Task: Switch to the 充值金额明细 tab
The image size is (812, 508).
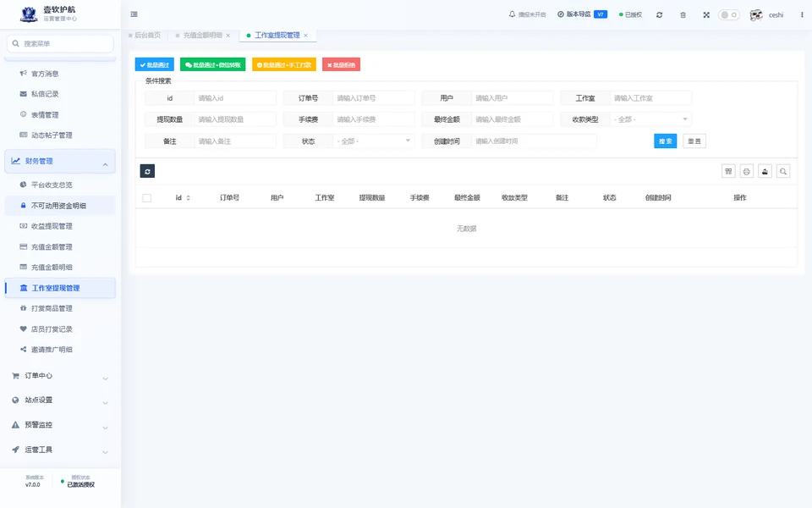Action: [x=202, y=36]
